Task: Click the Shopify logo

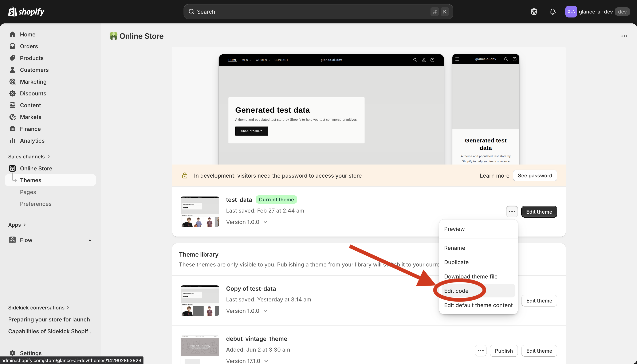Action: 26,12
